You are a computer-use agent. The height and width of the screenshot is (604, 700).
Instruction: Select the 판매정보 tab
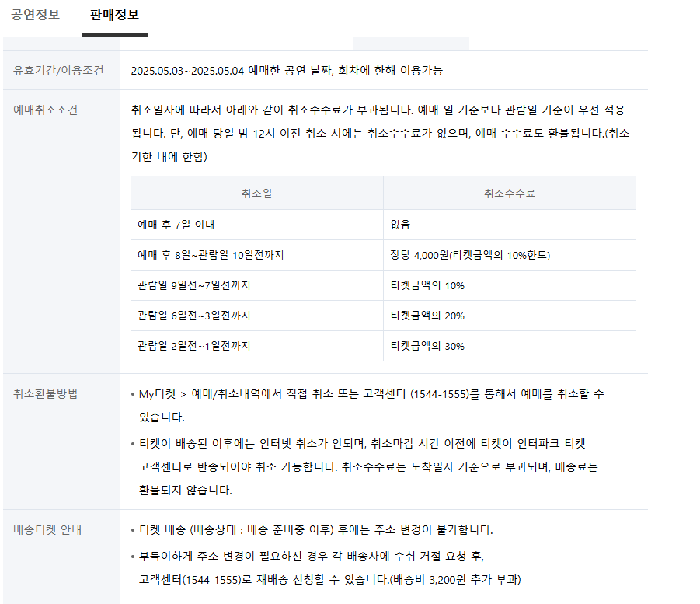[115, 15]
